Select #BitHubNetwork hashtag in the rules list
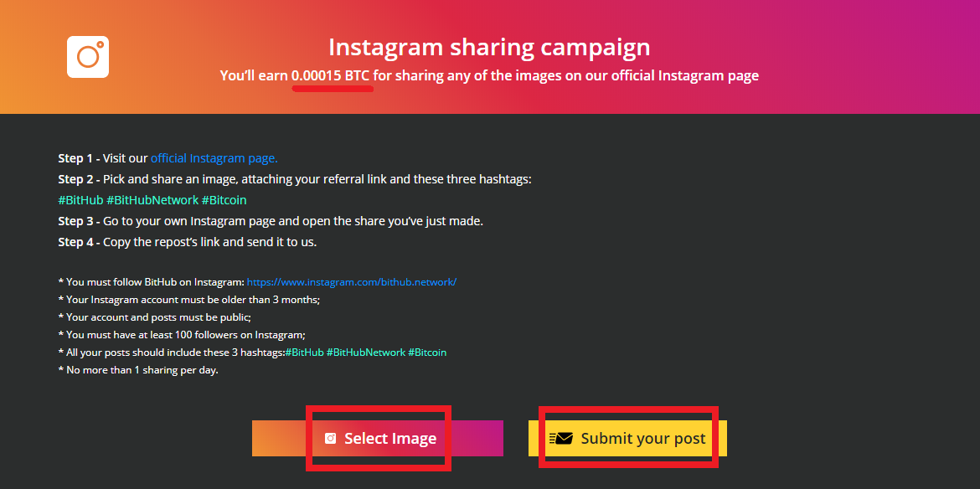The image size is (980, 489). click(366, 353)
